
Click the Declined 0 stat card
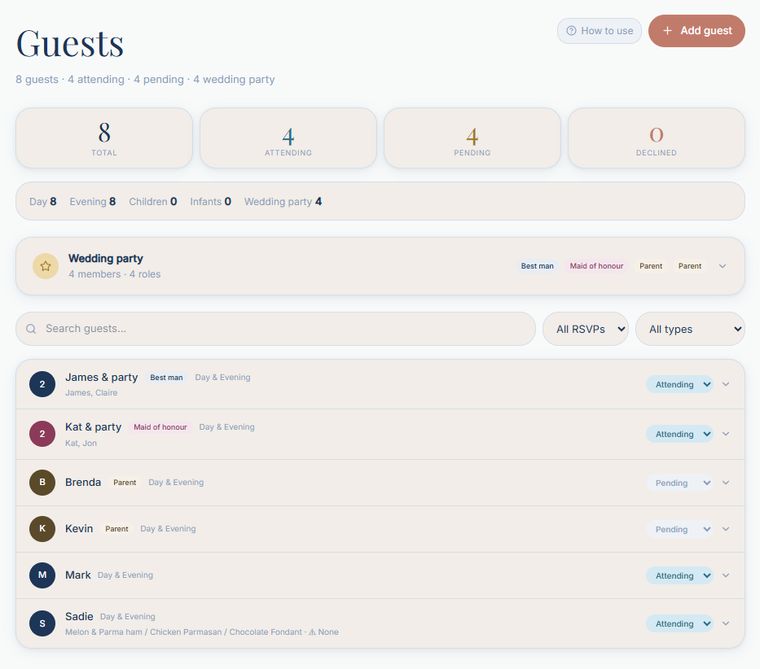coord(656,138)
